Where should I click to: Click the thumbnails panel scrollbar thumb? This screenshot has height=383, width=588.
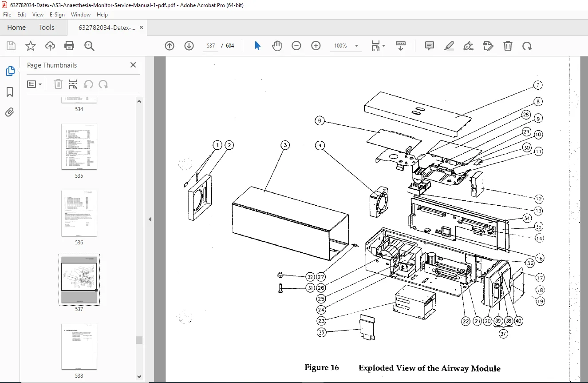coord(139,340)
